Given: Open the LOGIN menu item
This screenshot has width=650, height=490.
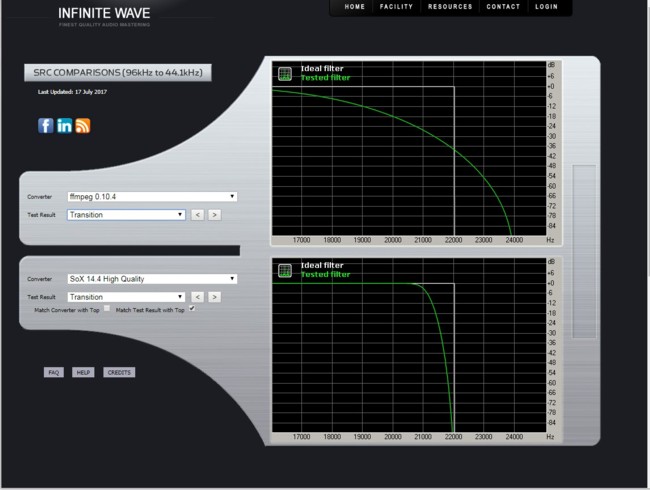Looking at the screenshot, I should pos(546,7).
